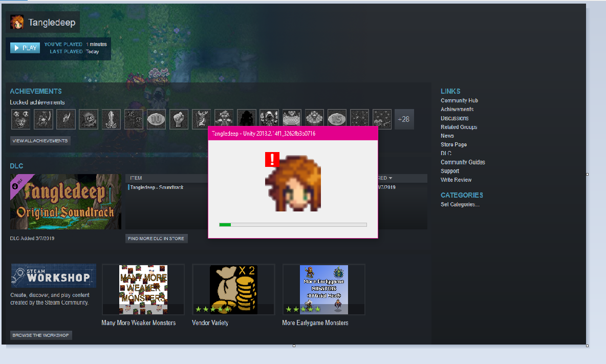Open More Earlygame Monsters workshop thumbnail
606x364 pixels.
coord(324,289)
